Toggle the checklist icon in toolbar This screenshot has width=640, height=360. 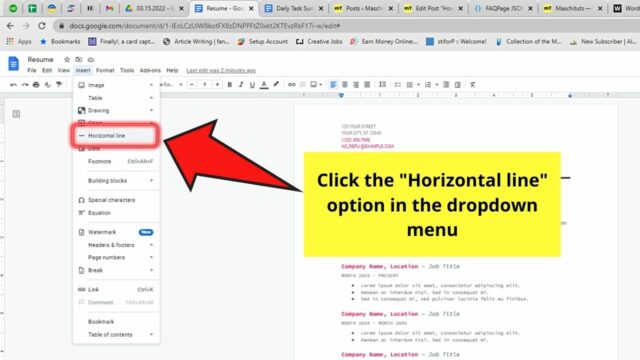(x=398, y=84)
